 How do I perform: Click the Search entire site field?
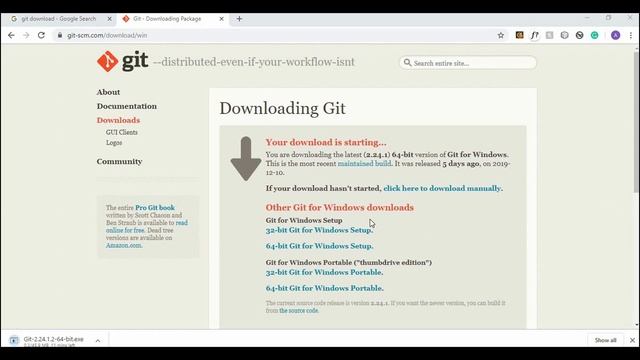coord(468,63)
